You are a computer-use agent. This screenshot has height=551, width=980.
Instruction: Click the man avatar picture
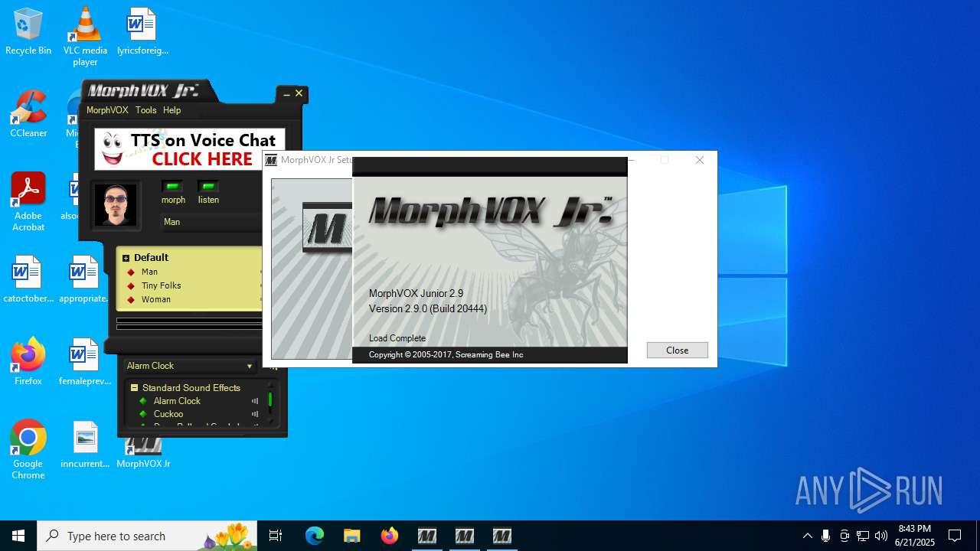(x=115, y=204)
